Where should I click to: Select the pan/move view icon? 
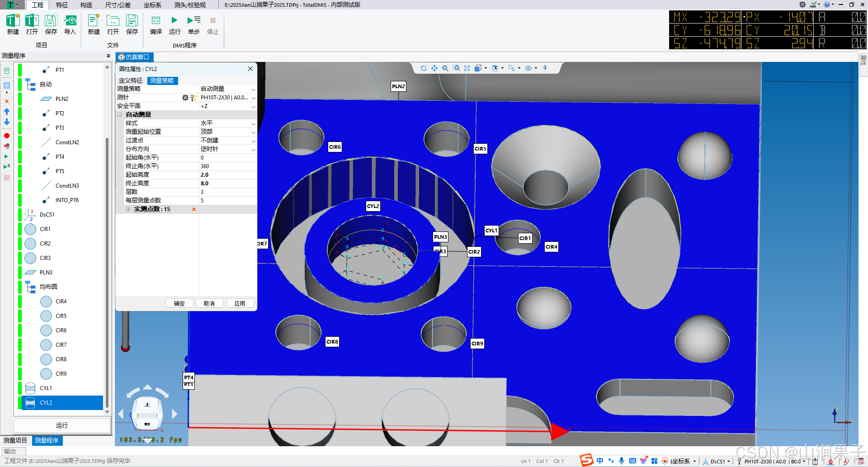434,68
